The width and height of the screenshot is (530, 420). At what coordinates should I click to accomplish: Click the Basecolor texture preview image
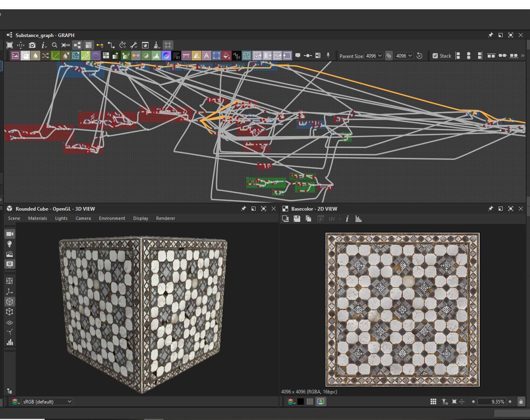coord(402,309)
